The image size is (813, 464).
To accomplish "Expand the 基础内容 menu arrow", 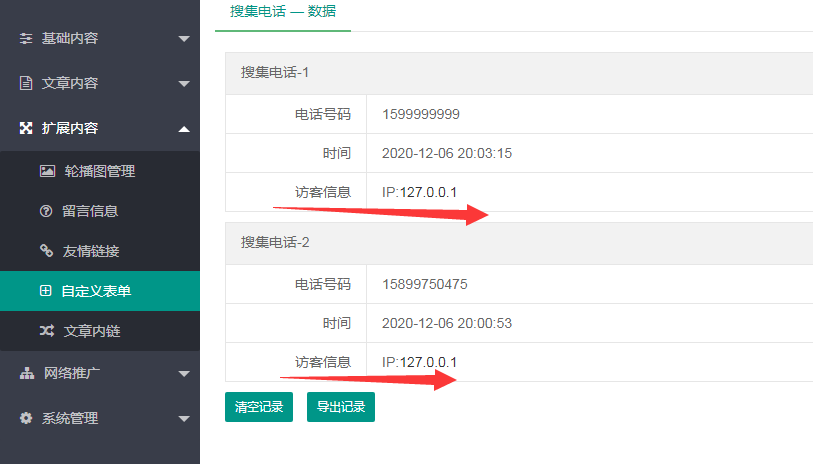I will click(183, 39).
